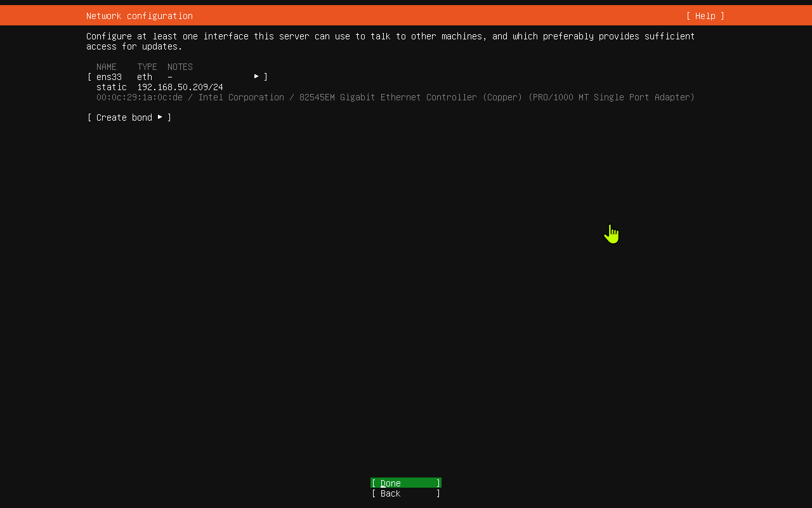
Task: Click the NOTES column header
Action: tap(180, 67)
